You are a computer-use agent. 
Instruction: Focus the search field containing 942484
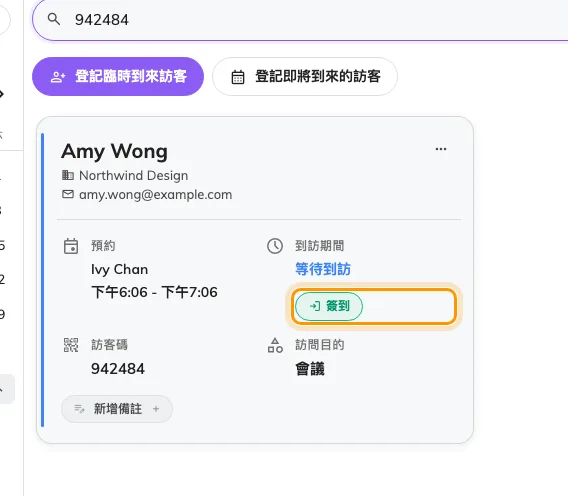(x=300, y=19)
